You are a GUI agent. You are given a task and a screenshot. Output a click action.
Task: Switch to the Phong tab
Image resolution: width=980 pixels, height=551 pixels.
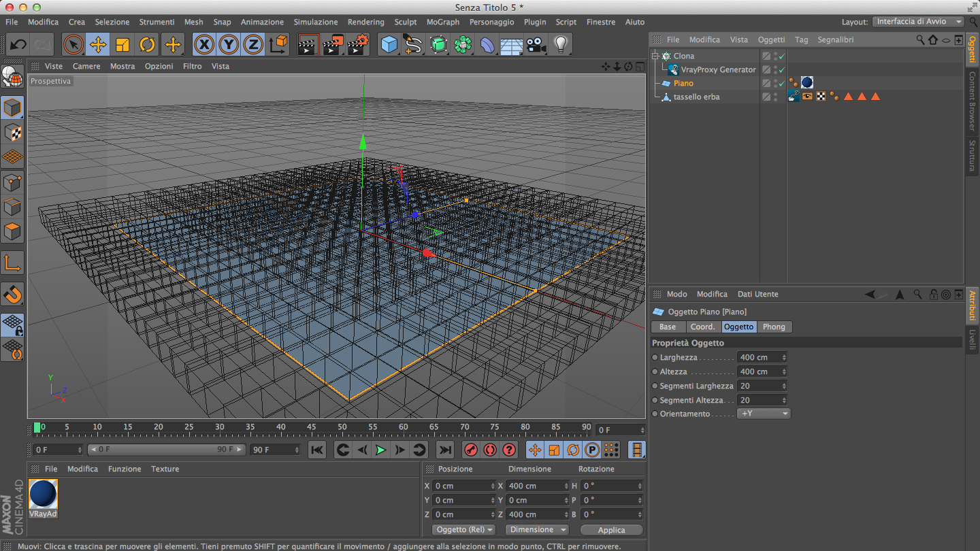click(x=774, y=327)
